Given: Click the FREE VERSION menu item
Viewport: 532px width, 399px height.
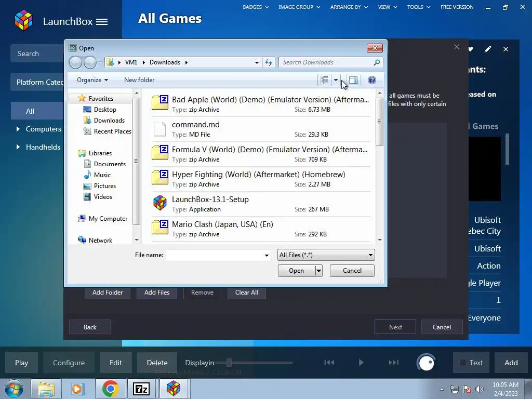Looking at the screenshot, I should [x=457, y=7].
